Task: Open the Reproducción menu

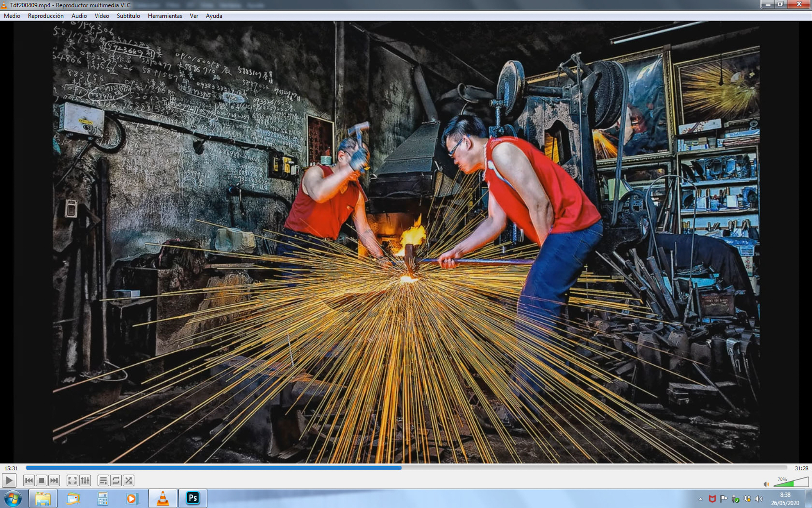Action: click(x=46, y=16)
